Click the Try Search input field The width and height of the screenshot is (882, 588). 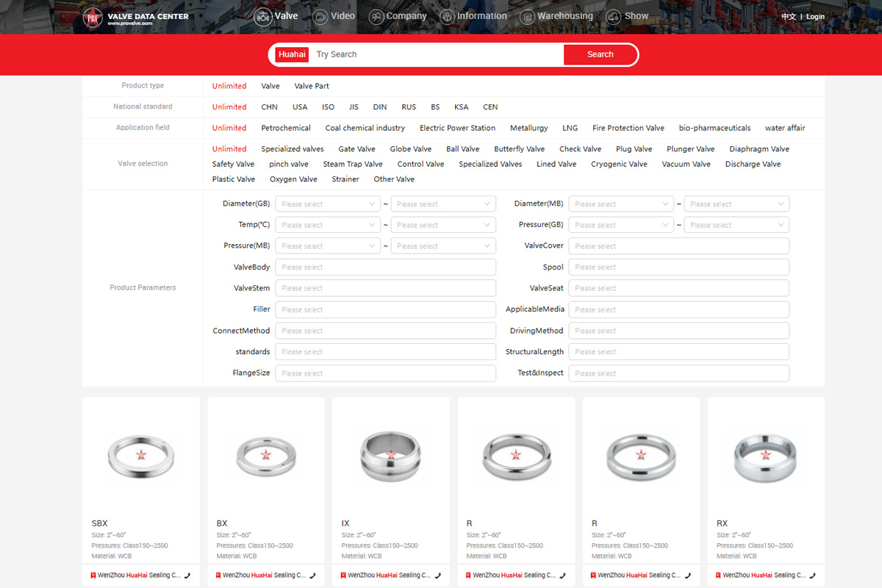coord(437,54)
